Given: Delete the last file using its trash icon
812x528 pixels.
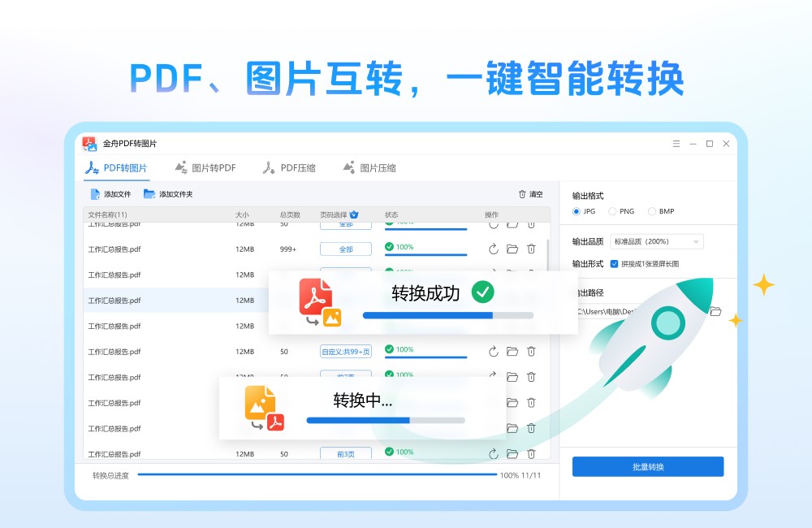Looking at the screenshot, I should click(x=531, y=453).
